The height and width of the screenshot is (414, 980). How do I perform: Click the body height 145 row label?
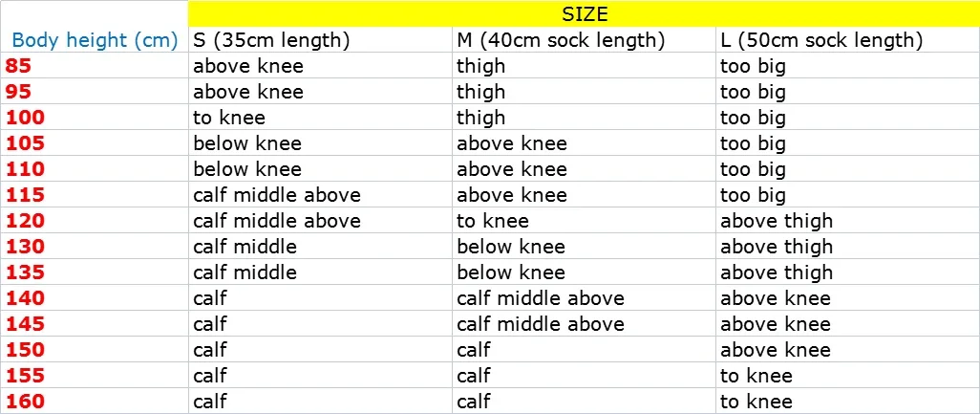pos(24,324)
